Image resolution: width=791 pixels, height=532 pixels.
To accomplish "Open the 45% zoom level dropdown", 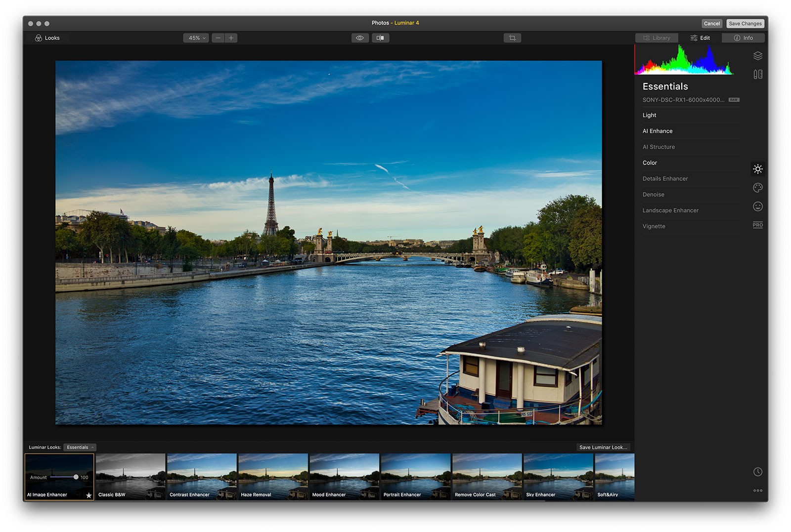I will pyautogui.click(x=197, y=38).
